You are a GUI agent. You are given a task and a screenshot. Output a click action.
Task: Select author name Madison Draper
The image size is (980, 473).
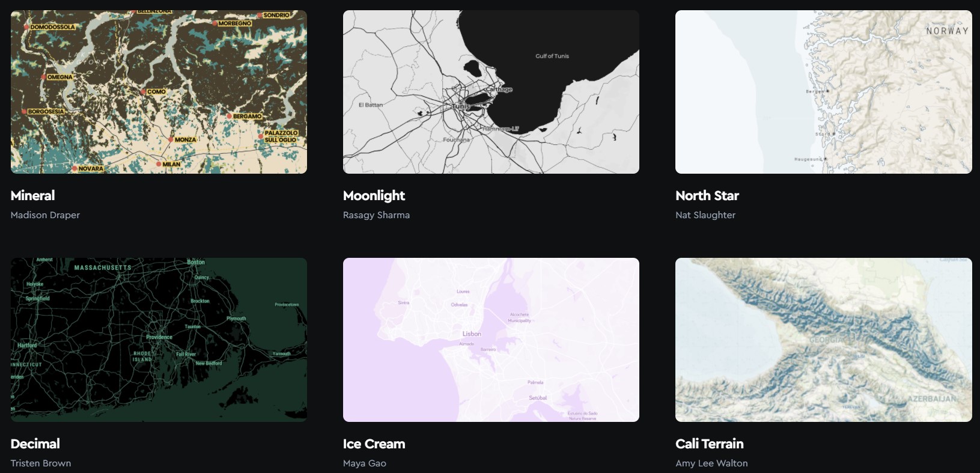[x=45, y=215]
